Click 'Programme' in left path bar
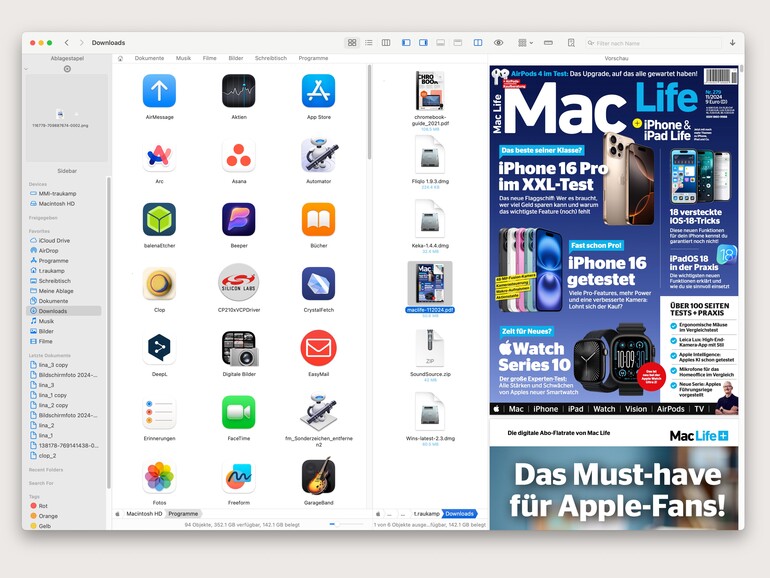This screenshot has width=770, height=578. coord(183,514)
